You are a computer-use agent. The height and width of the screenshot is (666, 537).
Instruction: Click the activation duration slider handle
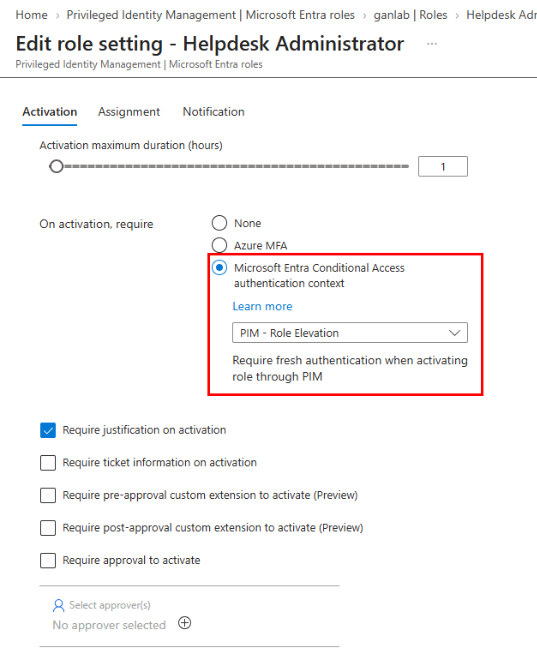[56, 166]
